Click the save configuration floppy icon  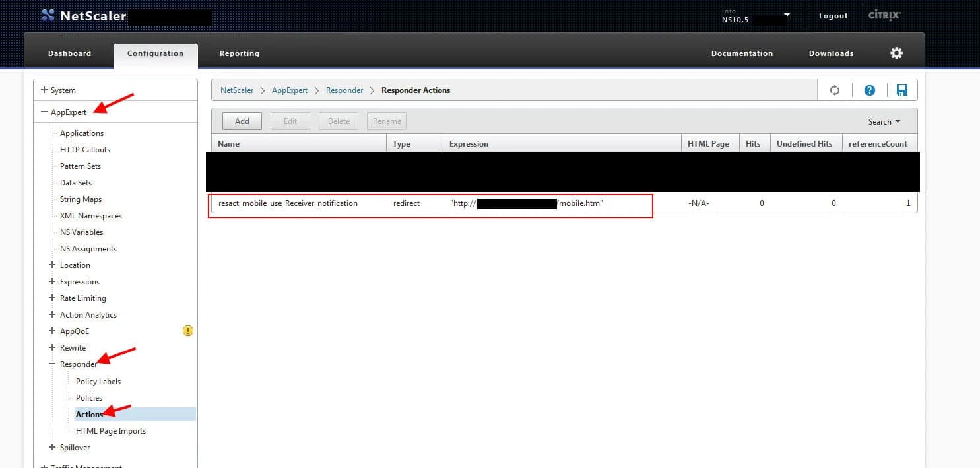pyautogui.click(x=902, y=90)
